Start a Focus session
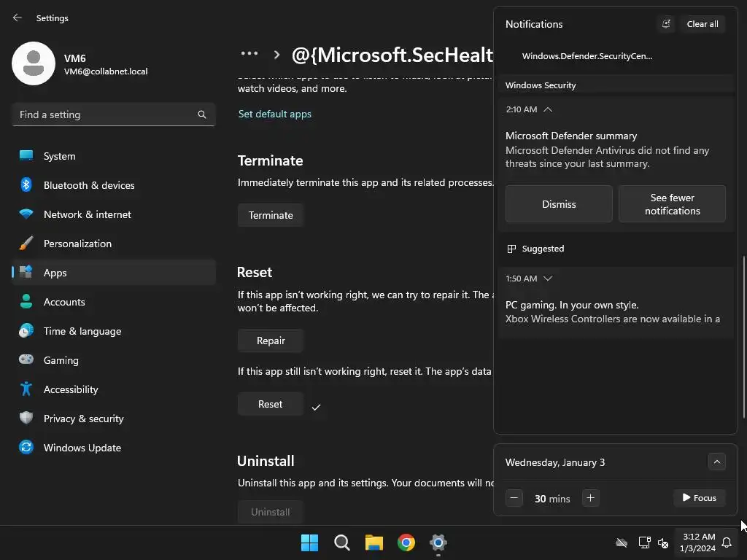This screenshot has width=747, height=560. 699,497
